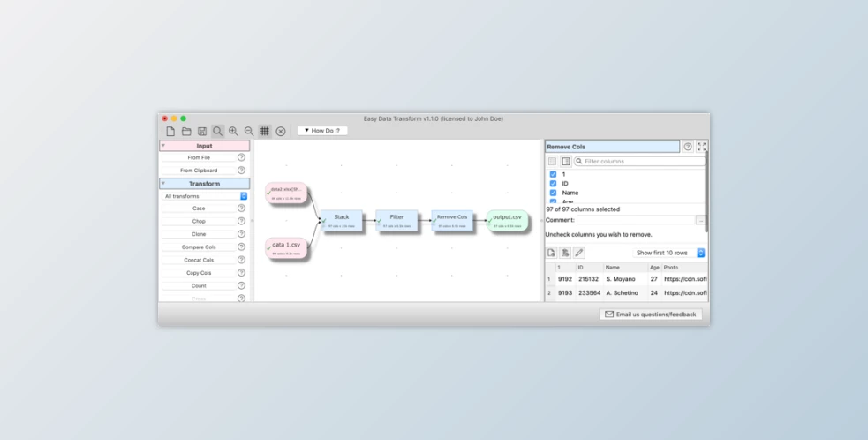Uncheck the ID column checkbox
Screen dimensions: 868x440
tap(553, 184)
